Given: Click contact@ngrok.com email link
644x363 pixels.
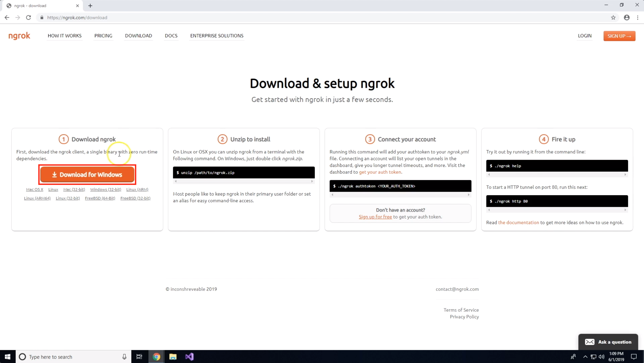Looking at the screenshot, I should pyautogui.click(x=457, y=289).
